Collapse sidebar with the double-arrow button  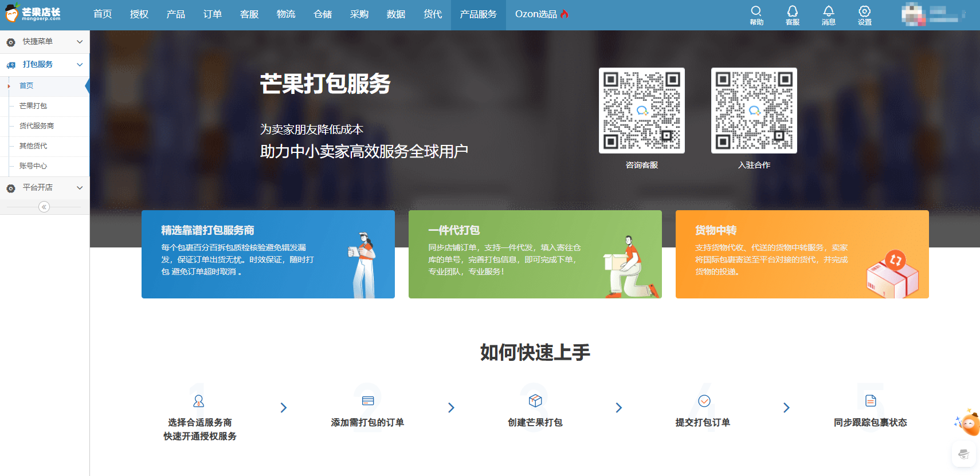click(x=44, y=207)
